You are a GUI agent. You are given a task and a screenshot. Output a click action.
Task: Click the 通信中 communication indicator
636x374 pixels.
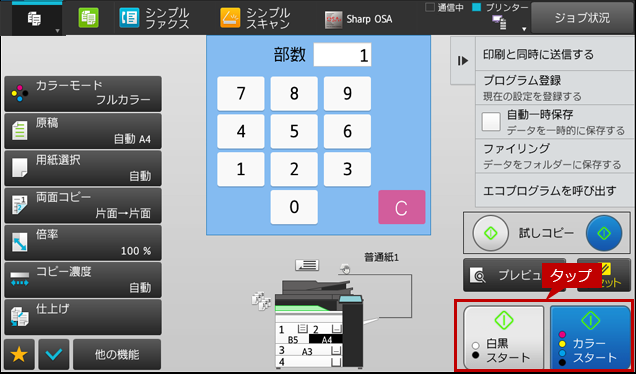445,8
